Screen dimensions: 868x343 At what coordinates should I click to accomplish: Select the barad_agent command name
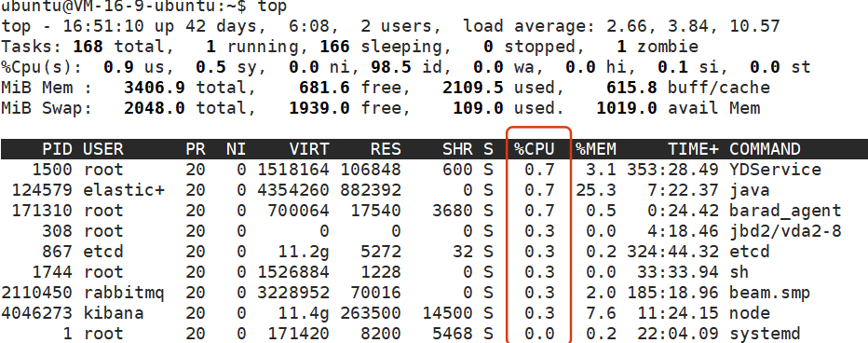click(785, 211)
